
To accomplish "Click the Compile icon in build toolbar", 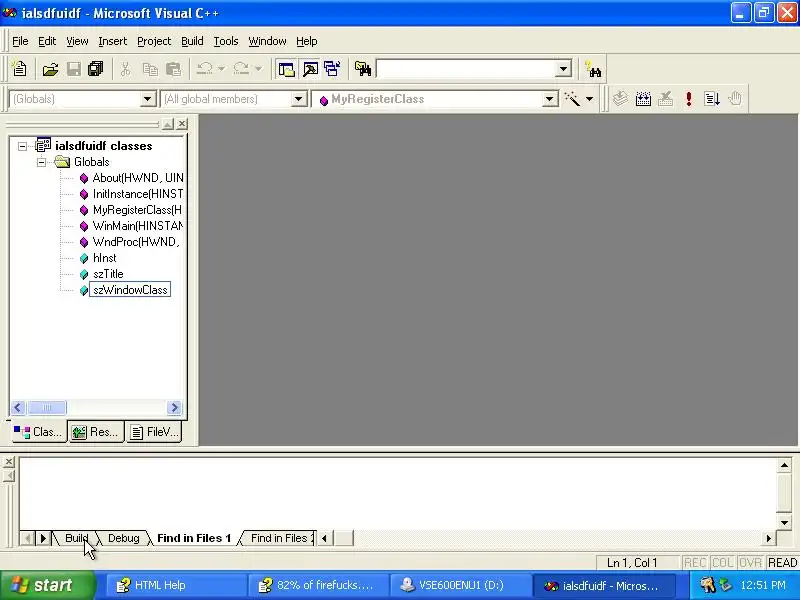I will (x=620, y=99).
